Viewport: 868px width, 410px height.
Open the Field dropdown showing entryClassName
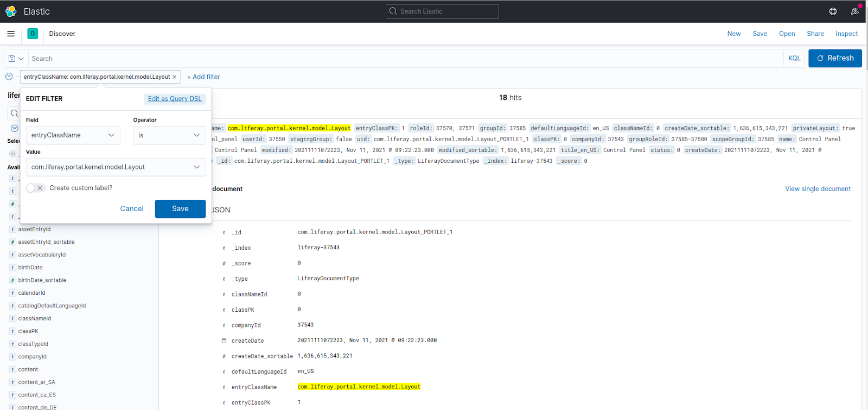click(73, 135)
